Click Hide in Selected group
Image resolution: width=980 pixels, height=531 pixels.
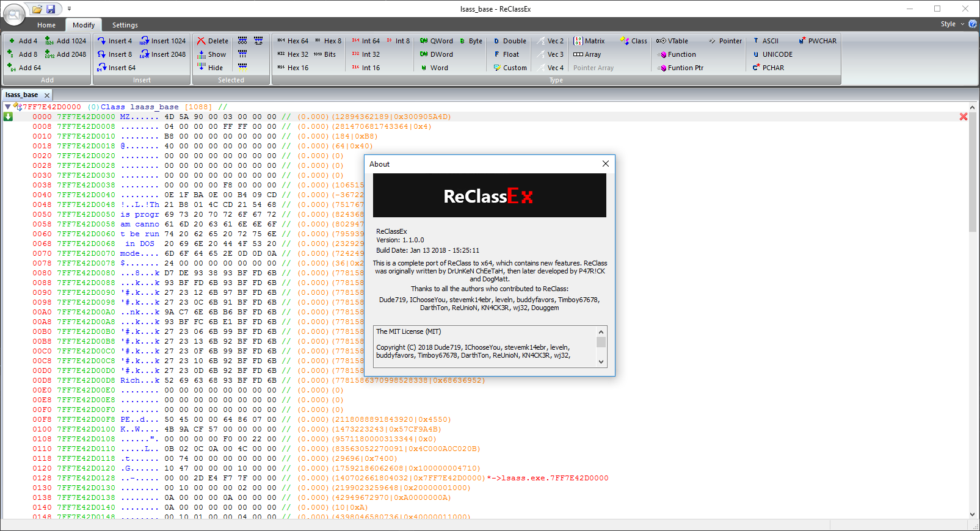pos(211,68)
